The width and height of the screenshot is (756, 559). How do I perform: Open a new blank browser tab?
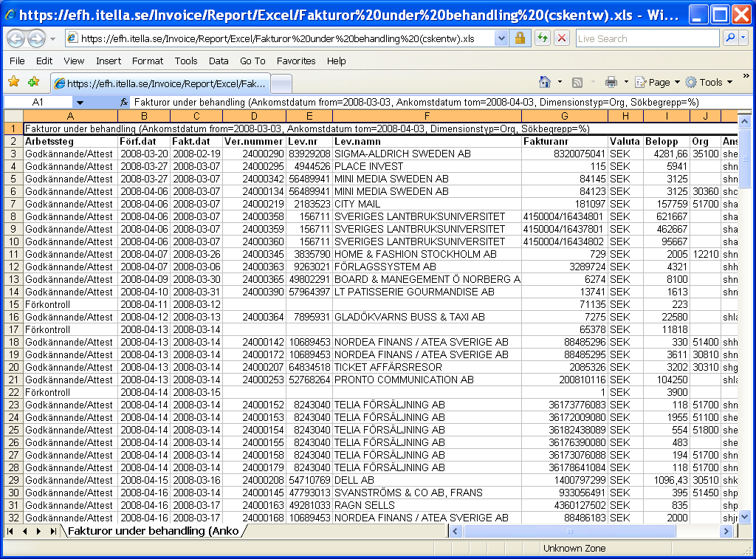point(281,84)
